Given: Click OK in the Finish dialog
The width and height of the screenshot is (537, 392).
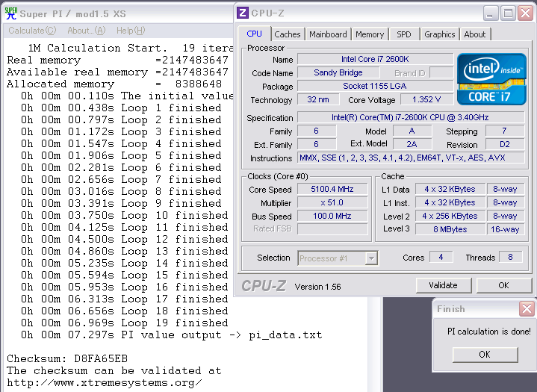Looking at the screenshot, I should coord(485,355).
